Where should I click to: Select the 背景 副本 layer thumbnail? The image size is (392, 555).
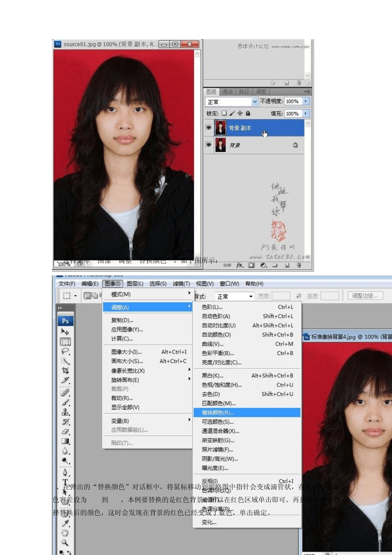pyautogui.click(x=220, y=128)
